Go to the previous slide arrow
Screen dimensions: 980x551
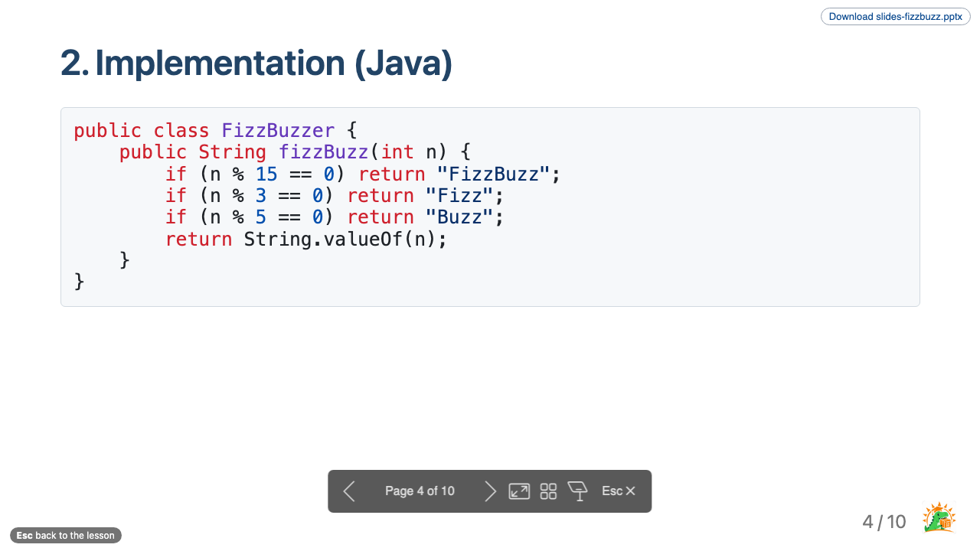point(349,491)
